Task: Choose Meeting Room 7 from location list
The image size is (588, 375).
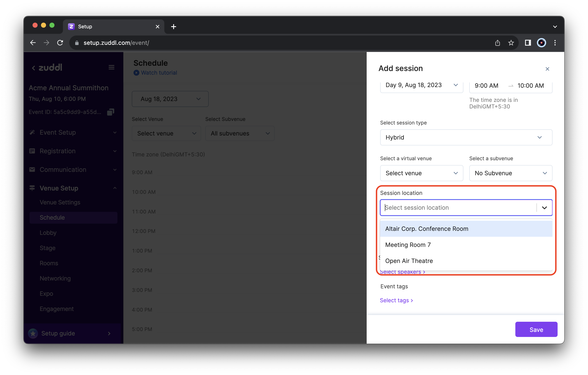Action: pyautogui.click(x=408, y=245)
